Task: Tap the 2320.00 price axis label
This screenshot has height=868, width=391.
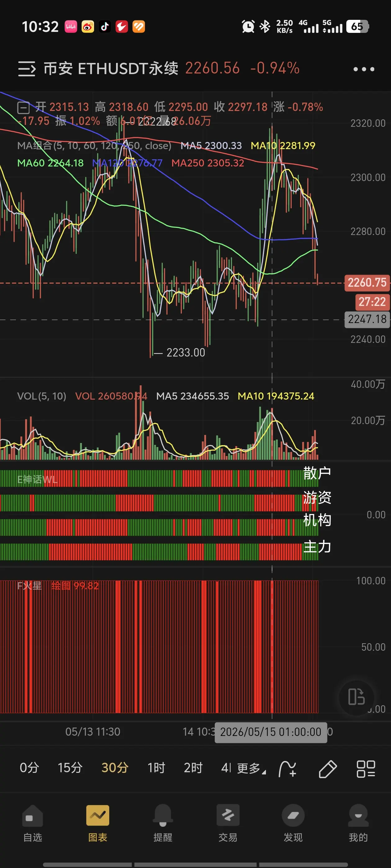Action: click(368, 123)
